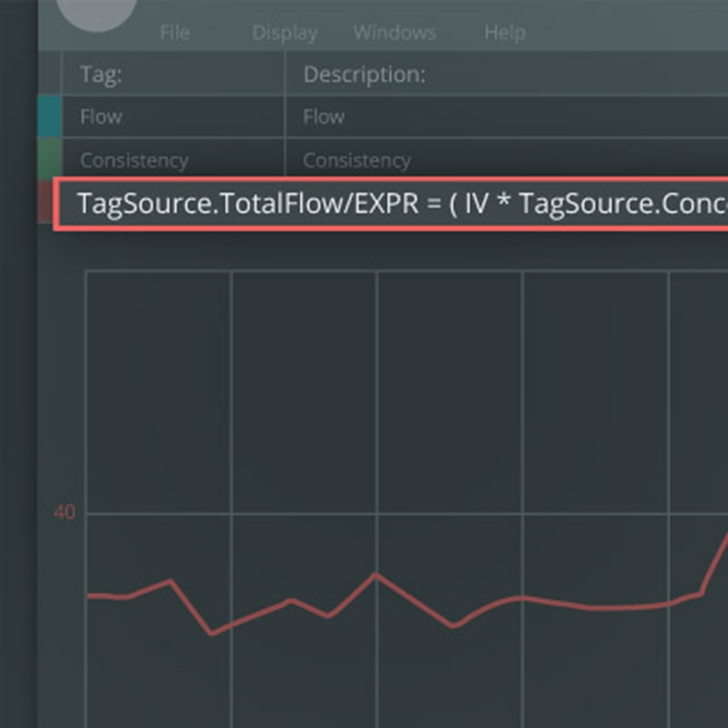The image size is (728, 728).
Task: Click the Description column header
Action: tap(364, 74)
